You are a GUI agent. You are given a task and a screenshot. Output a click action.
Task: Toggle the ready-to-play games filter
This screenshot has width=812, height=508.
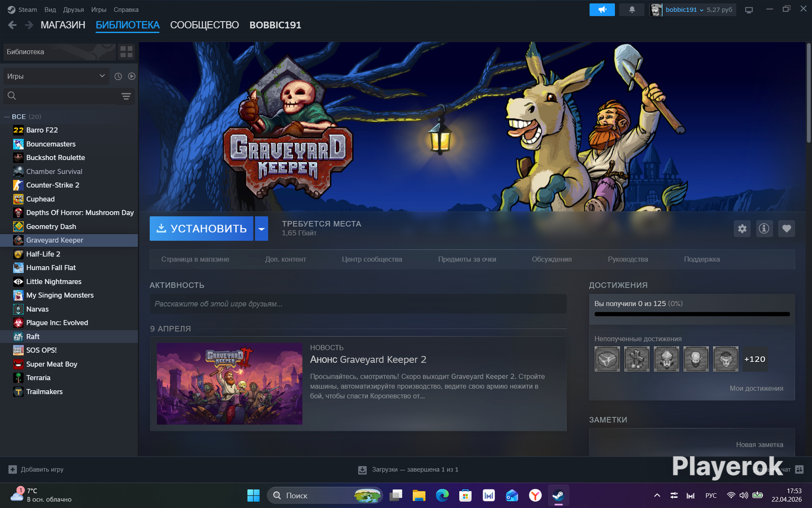[131, 76]
